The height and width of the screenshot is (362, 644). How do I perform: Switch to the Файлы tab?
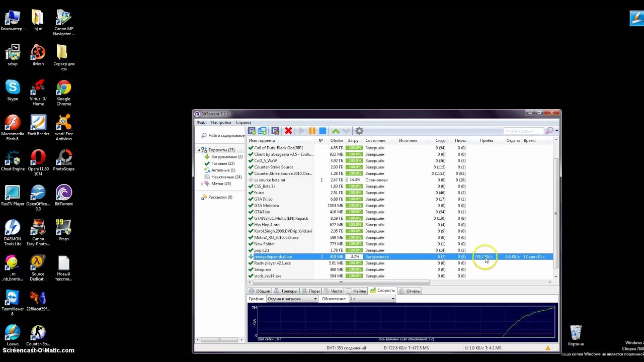pyautogui.click(x=356, y=291)
